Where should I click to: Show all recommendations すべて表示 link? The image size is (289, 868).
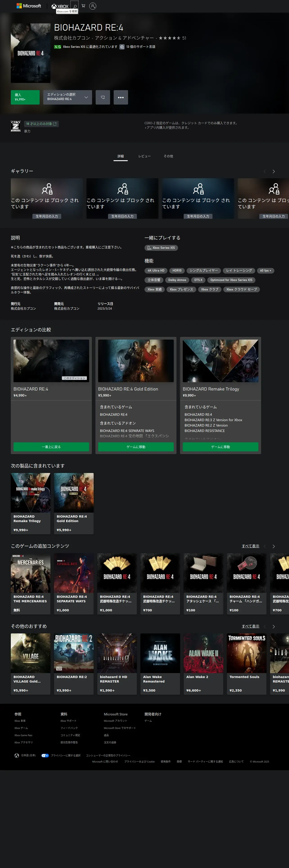tap(250, 626)
